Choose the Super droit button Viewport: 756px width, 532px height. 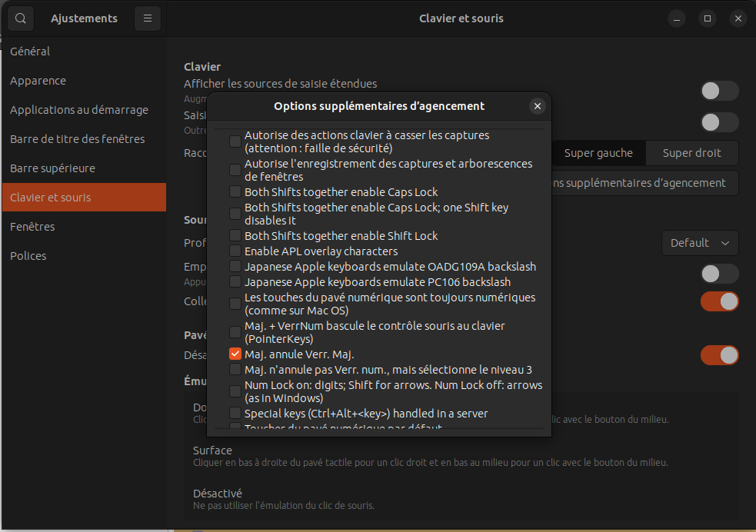[x=691, y=153]
